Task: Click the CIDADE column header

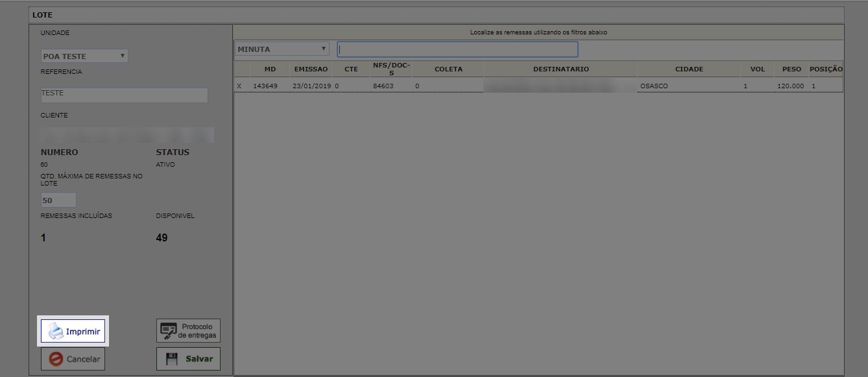Action: click(x=689, y=69)
